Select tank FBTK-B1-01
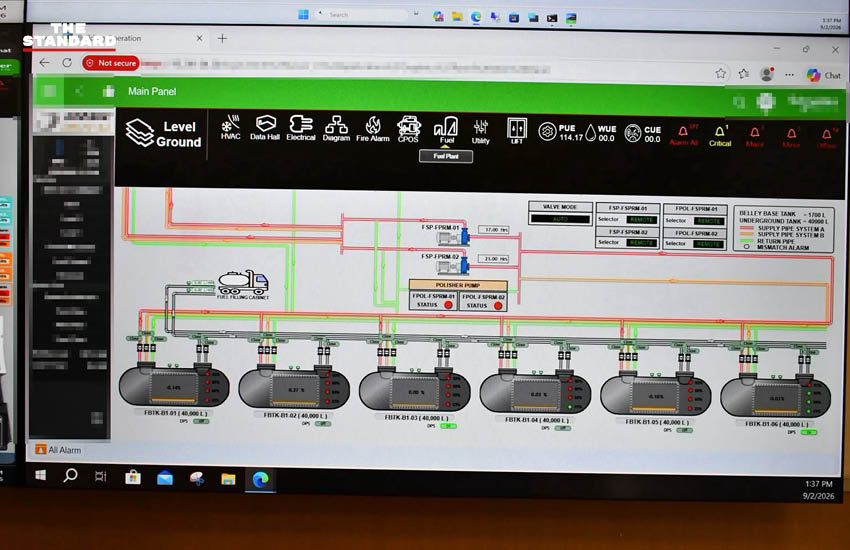The image size is (850, 550). (x=173, y=385)
